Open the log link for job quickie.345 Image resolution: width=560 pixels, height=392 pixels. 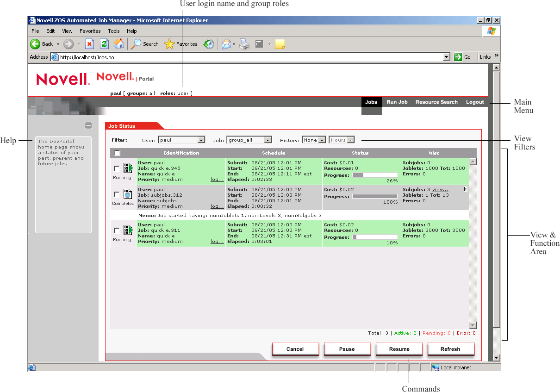pyautogui.click(x=217, y=180)
